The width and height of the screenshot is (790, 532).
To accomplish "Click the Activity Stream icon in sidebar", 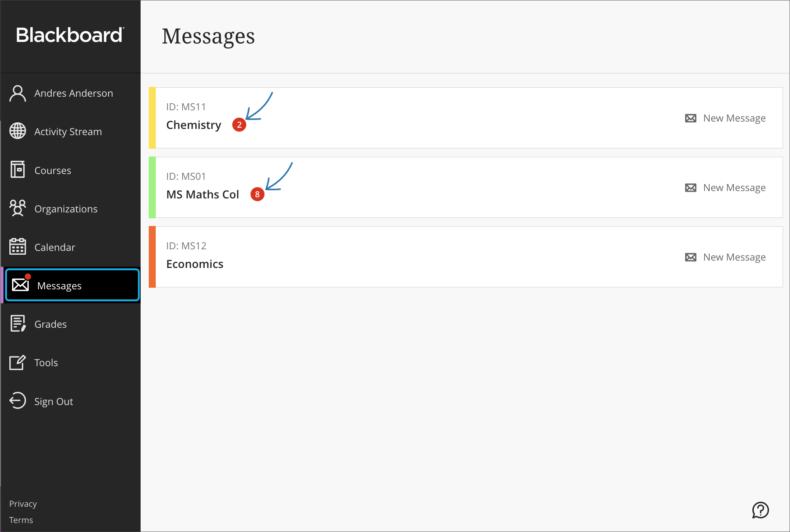I will [17, 131].
